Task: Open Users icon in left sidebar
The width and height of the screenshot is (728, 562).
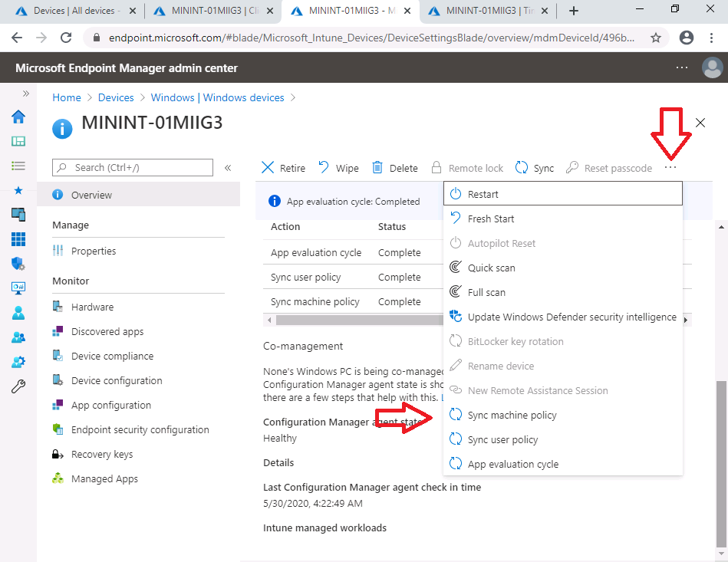Action: point(18,313)
